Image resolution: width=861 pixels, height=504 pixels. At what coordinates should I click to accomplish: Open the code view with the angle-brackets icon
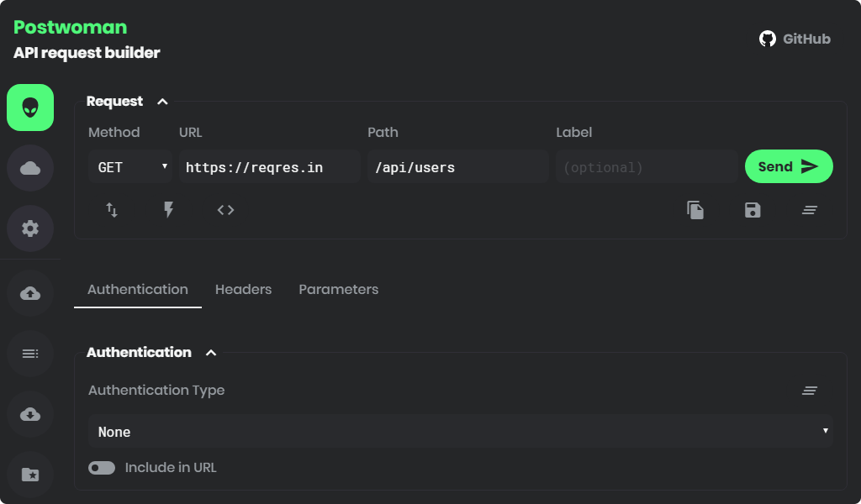pos(225,210)
